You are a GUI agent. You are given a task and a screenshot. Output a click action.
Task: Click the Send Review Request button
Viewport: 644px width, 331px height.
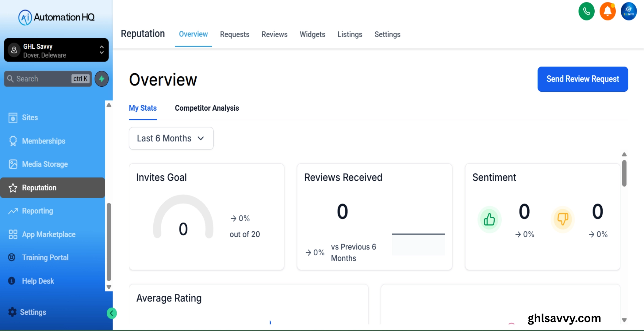[x=582, y=79]
